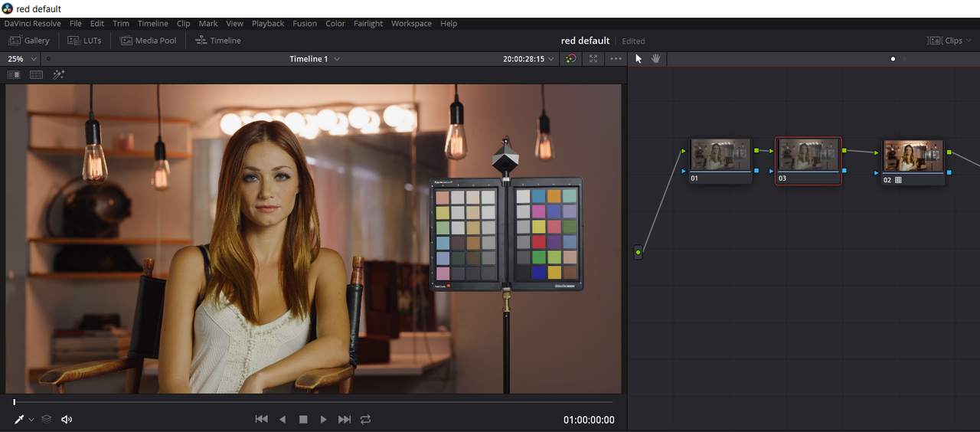Play the clip forward
980x432 pixels.
coord(323,419)
